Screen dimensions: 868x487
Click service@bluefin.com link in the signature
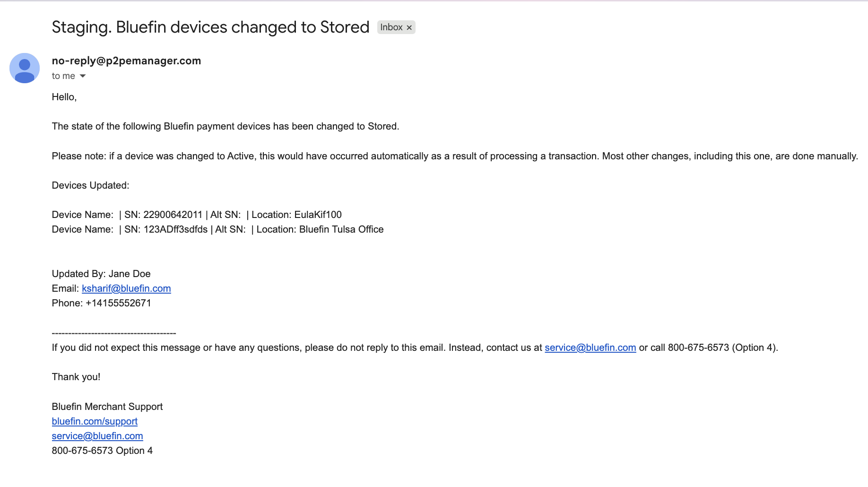tap(97, 436)
